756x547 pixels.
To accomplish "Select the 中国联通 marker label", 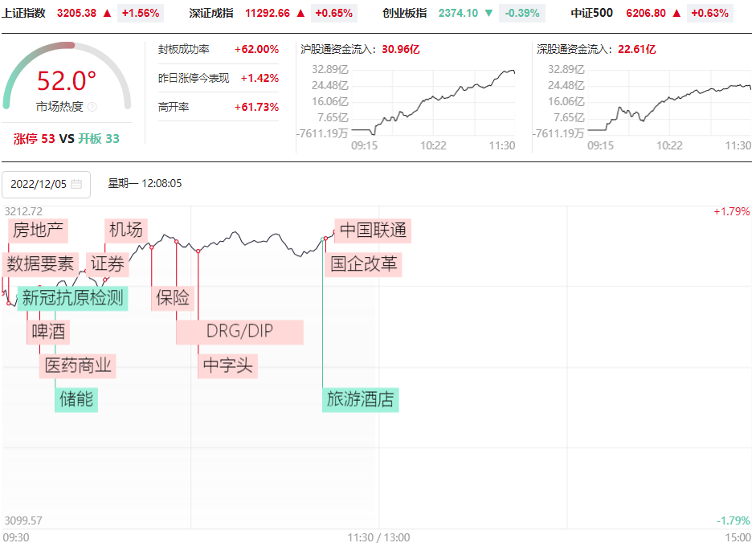I will pos(373,231).
